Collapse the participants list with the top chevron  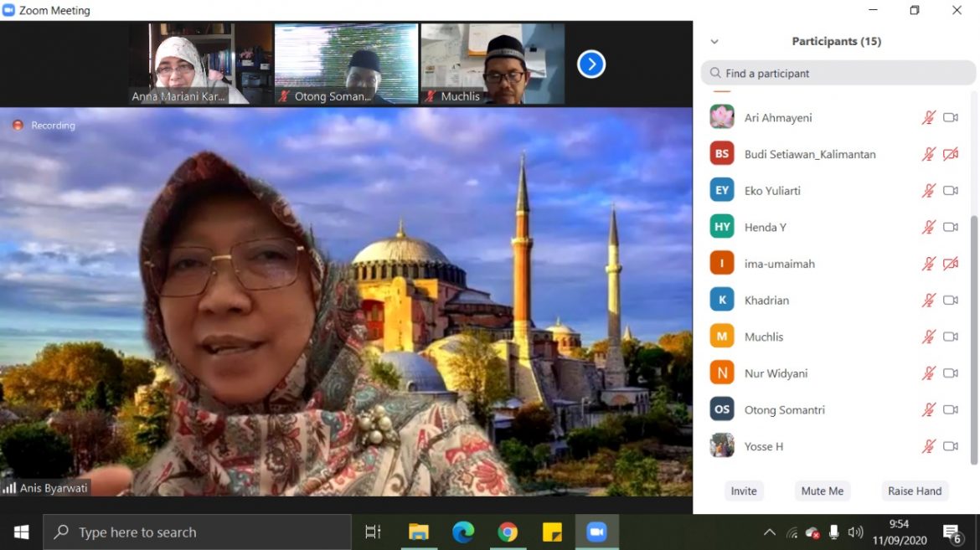(714, 41)
